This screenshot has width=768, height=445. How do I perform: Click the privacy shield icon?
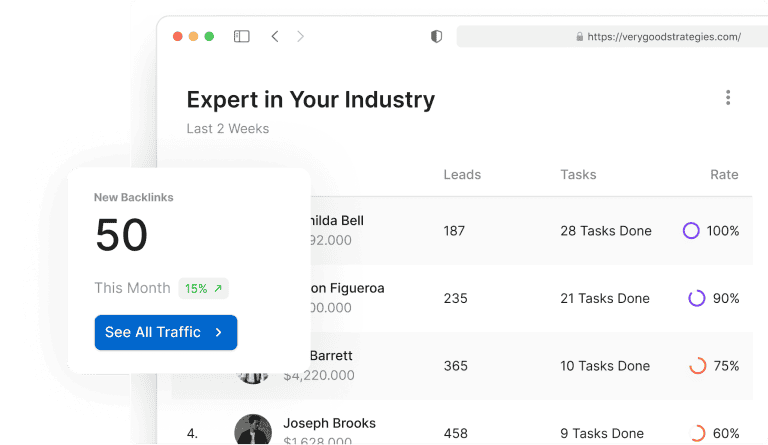pyautogui.click(x=436, y=36)
